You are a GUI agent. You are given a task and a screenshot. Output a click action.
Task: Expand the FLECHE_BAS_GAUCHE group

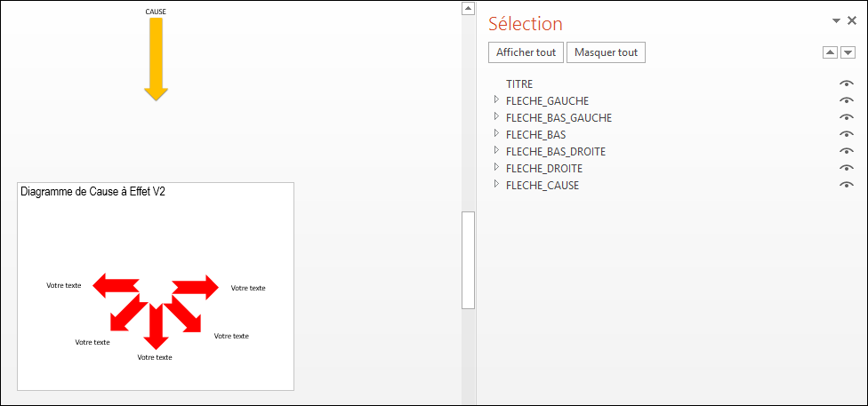496,116
